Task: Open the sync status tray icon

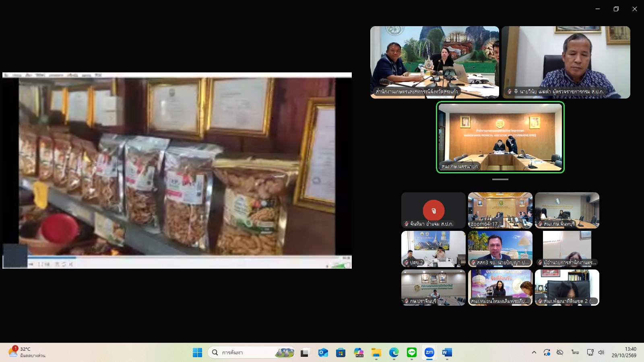Action: click(547, 353)
